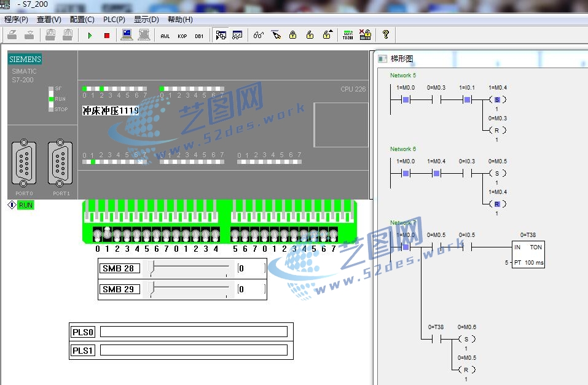The width and height of the screenshot is (588, 385).
Task: Click the greyed DB1 clipboard paste icon
Action: [68, 35]
